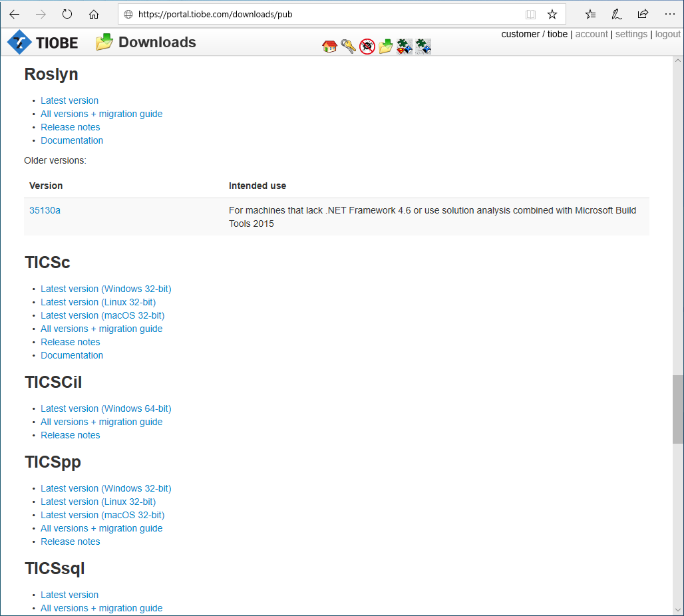Click the folder download icon in portal toolbar
Image resolution: width=684 pixels, height=616 pixels.
pos(386,47)
